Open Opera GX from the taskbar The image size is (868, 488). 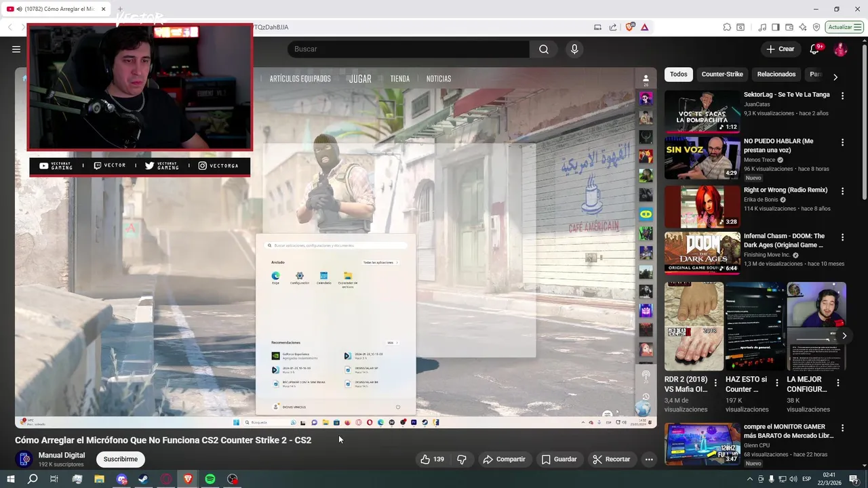[166, 479]
